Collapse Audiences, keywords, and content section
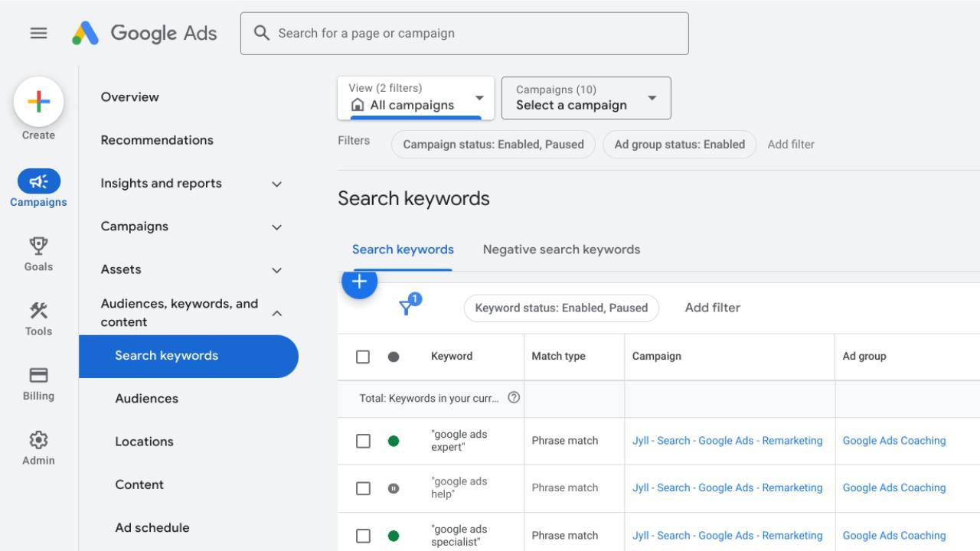This screenshot has height=551, width=980. (277, 313)
